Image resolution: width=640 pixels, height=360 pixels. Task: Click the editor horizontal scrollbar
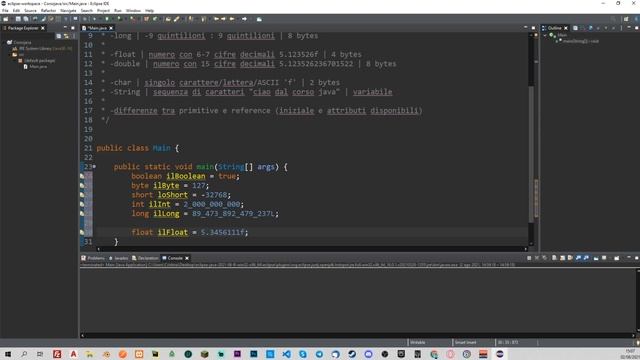pos(312,249)
